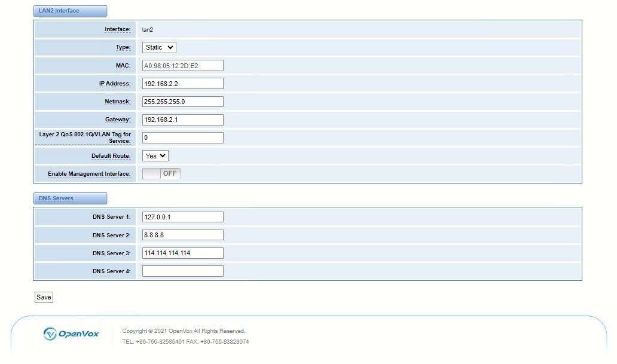The image size is (617, 364).
Task: Click the Default Route help label
Action: [x=111, y=156]
